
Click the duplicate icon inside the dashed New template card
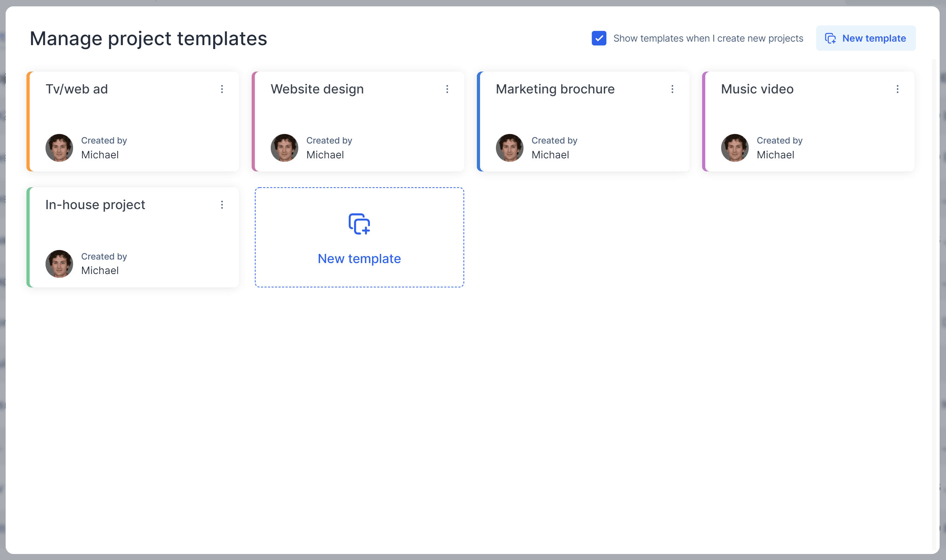pyautogui.click(x=358, y=223)
